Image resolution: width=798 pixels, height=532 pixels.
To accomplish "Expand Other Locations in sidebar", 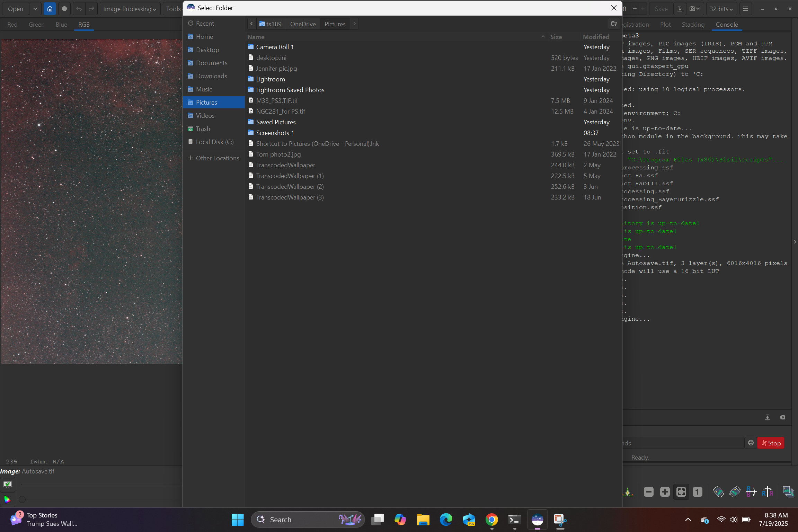I will click(x=214, y=158).
